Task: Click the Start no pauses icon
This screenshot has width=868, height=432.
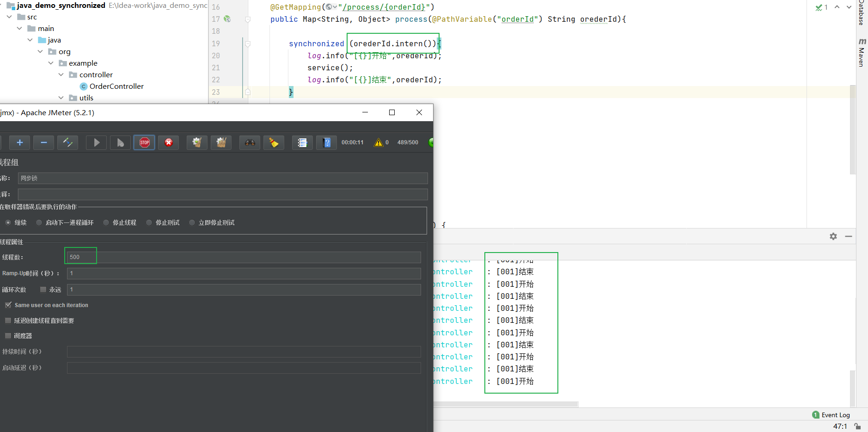Action: [120, 142]
